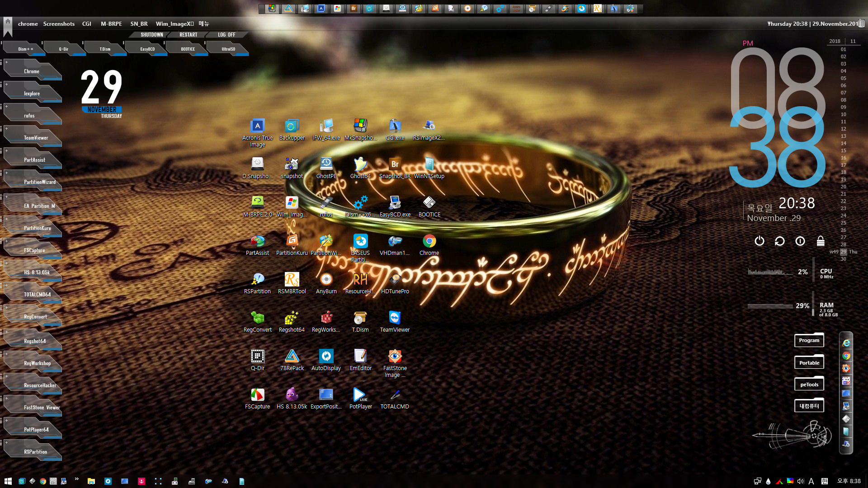Image resolution: width=868 pixels, height=488 pixels.
Task: Open the EmEditor desktop icon
Action: click(x=360, y=360)
